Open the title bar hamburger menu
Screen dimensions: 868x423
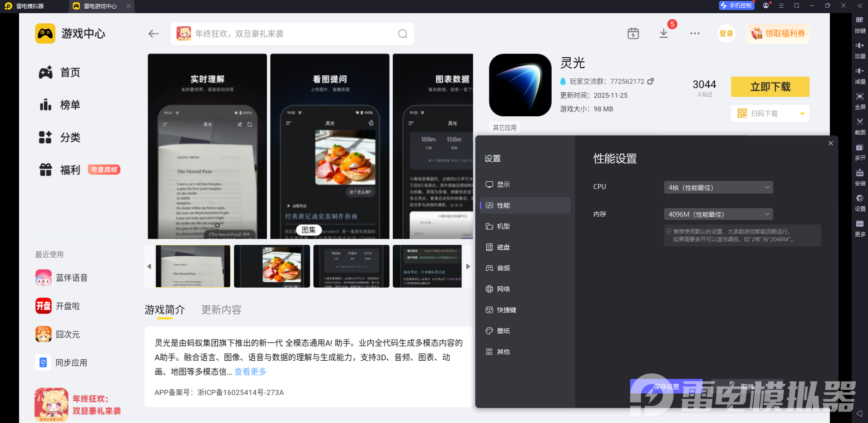point(781,6)
